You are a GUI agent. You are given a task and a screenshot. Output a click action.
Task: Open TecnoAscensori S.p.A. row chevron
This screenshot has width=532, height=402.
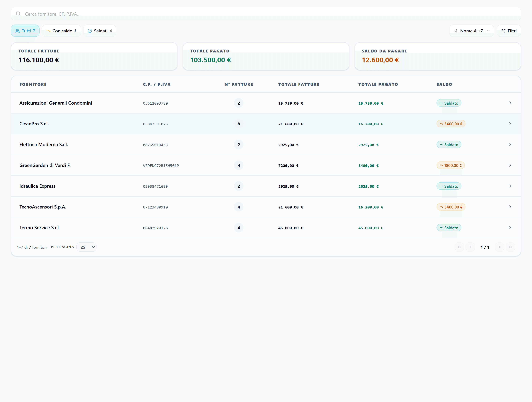tap(510, 207)
